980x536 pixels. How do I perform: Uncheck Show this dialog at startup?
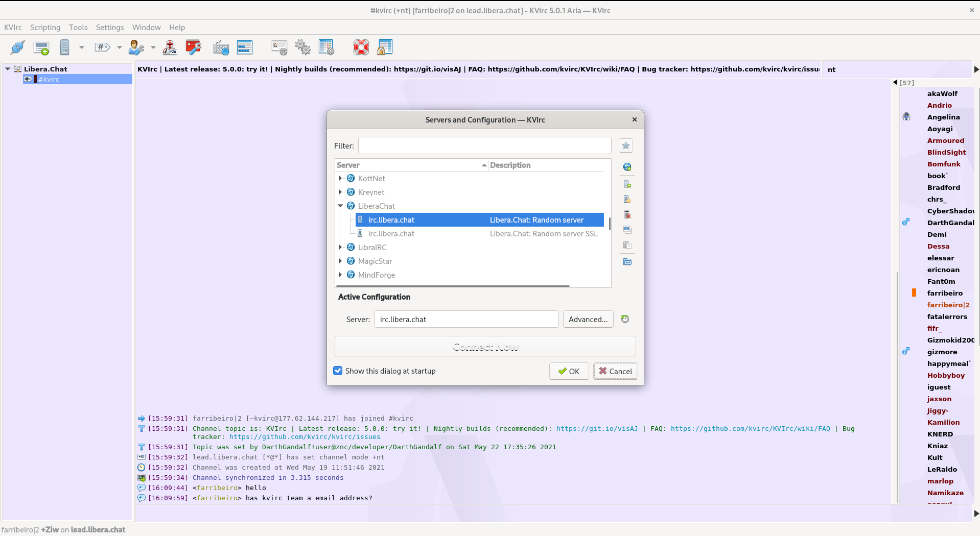[x=338, y=371]
